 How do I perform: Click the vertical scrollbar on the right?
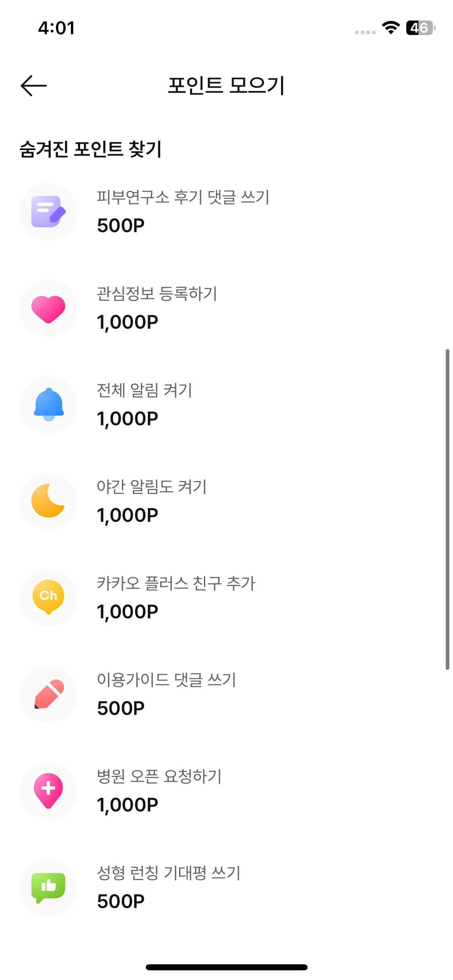447,509
